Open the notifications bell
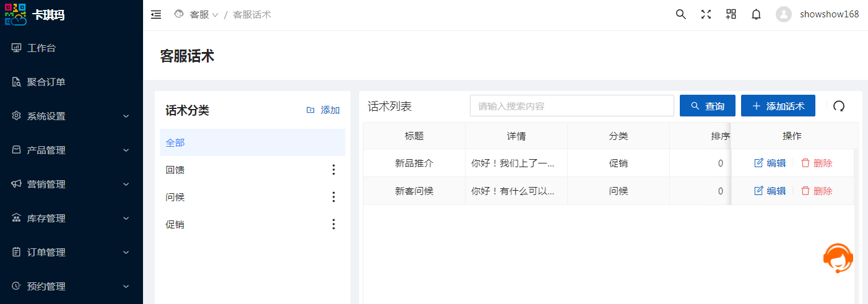868x304 pixels. pyautogui.click(x=756, y=15)
